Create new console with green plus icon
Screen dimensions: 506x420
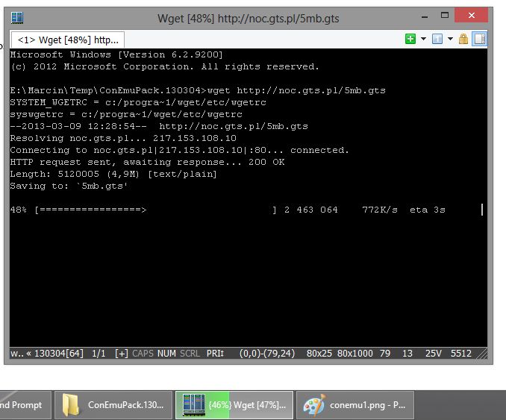(410, 39)
